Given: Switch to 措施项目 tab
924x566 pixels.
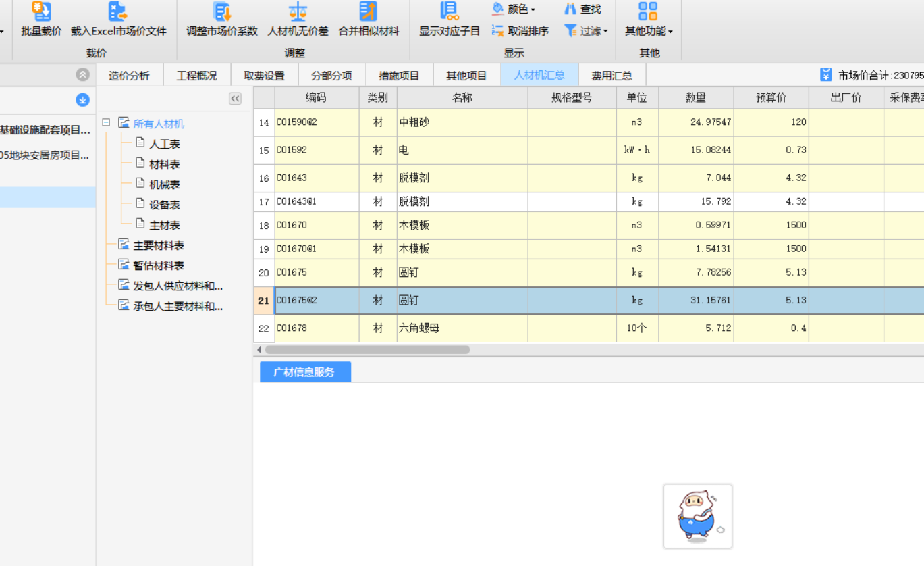Looking at the screenshot, I should [x=399, y=76].
